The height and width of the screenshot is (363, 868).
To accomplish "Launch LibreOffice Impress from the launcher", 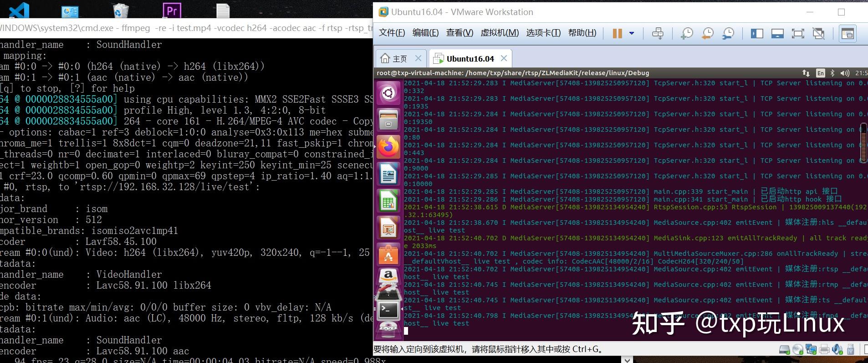I will tap(388, 228).
